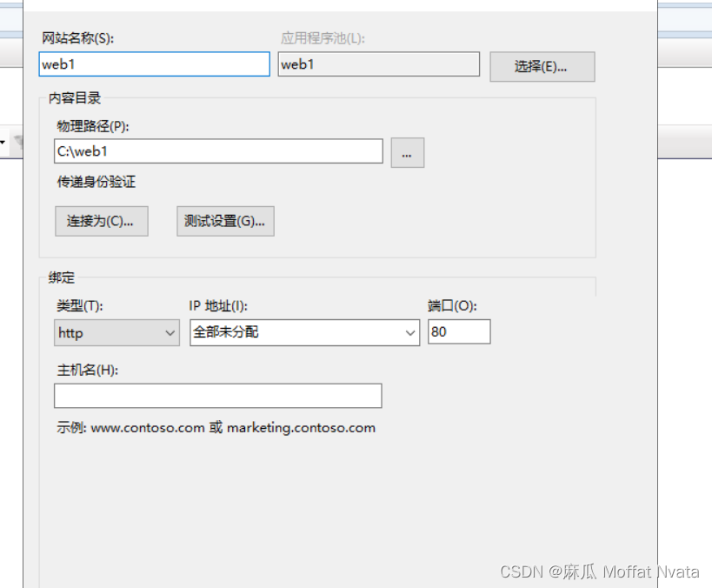Open the browse (...) button beside physical path
712x588 pixels.
(408, 153)
